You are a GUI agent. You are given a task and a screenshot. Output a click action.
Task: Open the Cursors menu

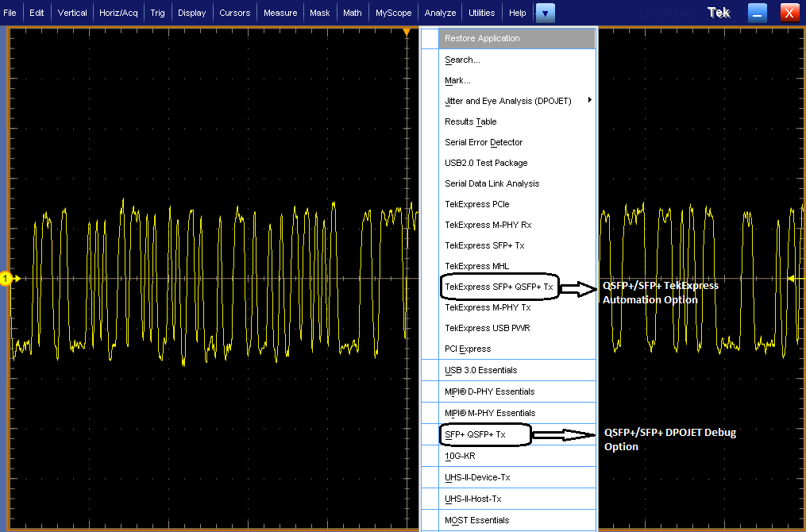(235, 13)
